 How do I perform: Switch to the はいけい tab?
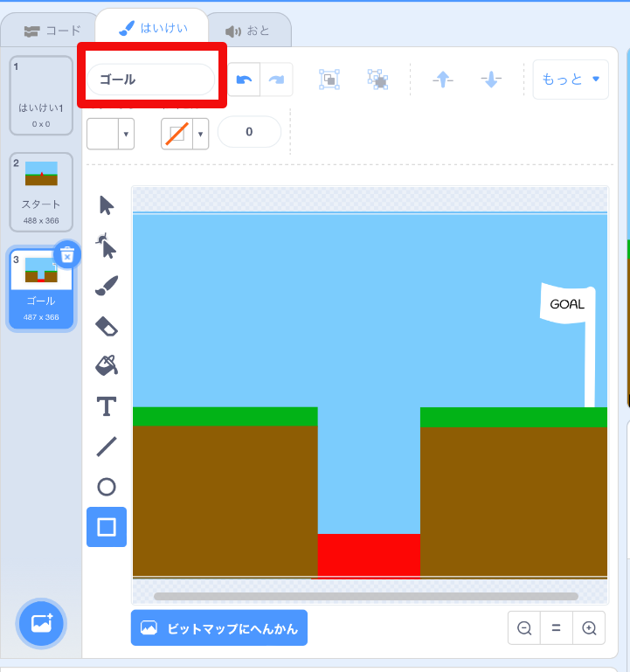[153, 28]
